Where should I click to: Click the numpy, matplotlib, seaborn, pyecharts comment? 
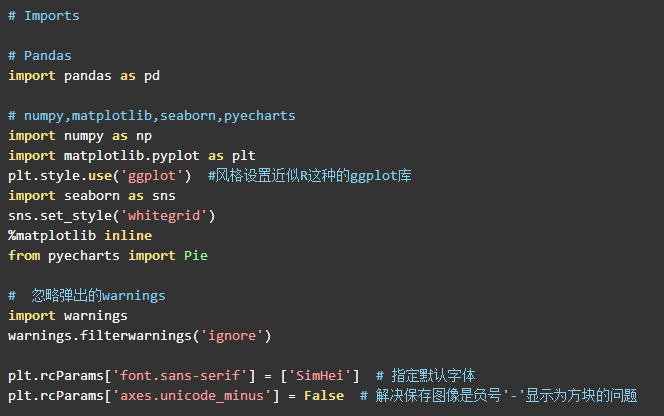pos(152,116)
